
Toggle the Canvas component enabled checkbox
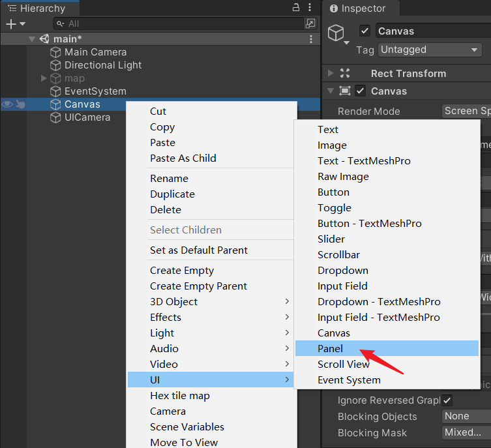pyautogui.click(x=360, y=91)
